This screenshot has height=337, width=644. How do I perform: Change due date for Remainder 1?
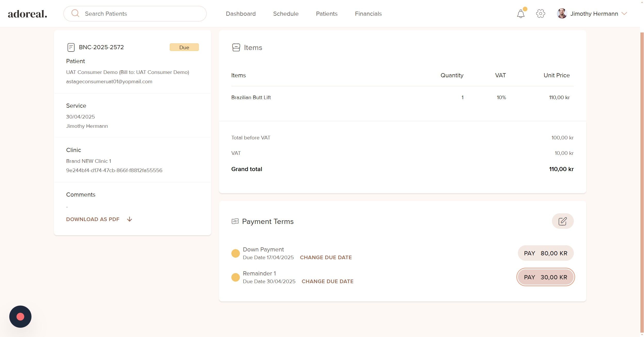(327, 281)
